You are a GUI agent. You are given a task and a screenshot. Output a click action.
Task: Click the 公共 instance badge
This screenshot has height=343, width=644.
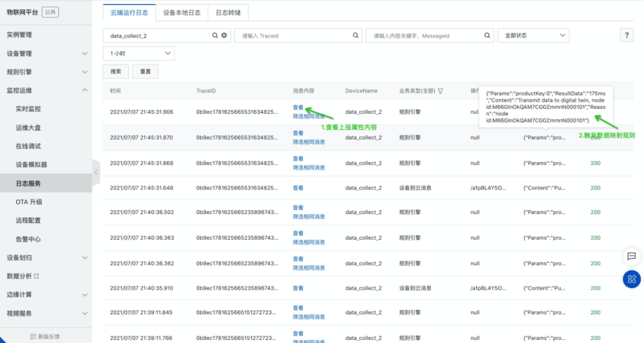[x=50, y=13]
